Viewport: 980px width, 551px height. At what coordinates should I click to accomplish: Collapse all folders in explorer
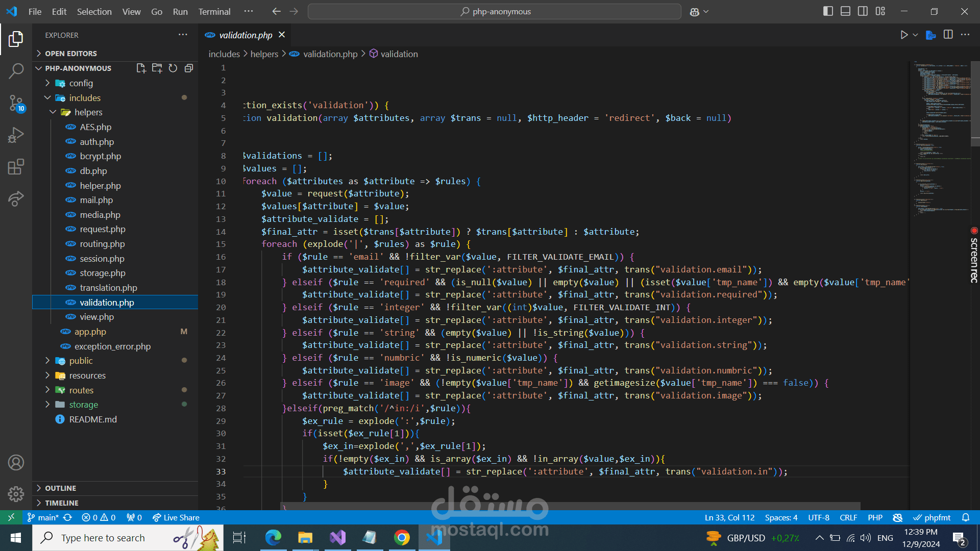pyautogui.click(x=189, y=68)
